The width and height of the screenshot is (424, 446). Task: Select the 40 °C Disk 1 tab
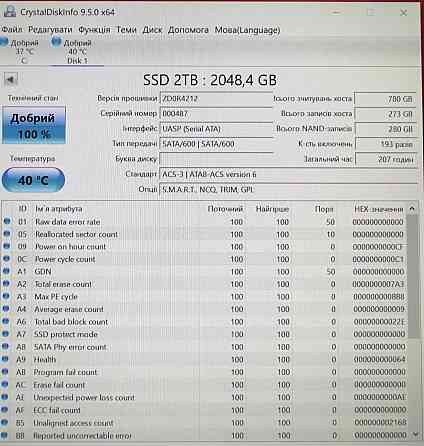pyautogui.click(x=77, y=51)
